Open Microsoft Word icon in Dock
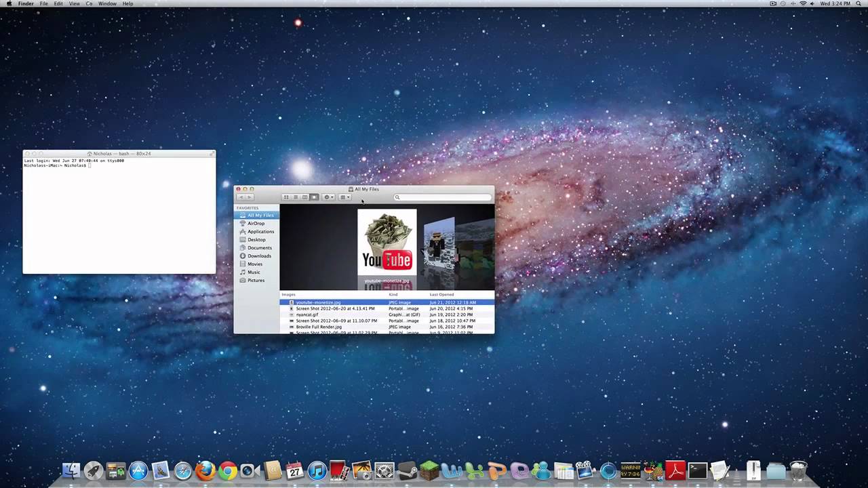The width and height of the screenshot is (868, 488). [452, 470]
